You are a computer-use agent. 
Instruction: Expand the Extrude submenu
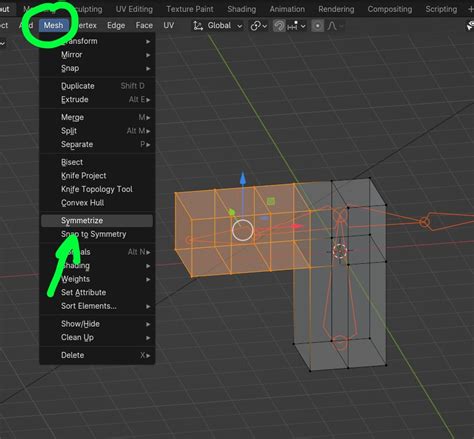click(x=97, y=100)
